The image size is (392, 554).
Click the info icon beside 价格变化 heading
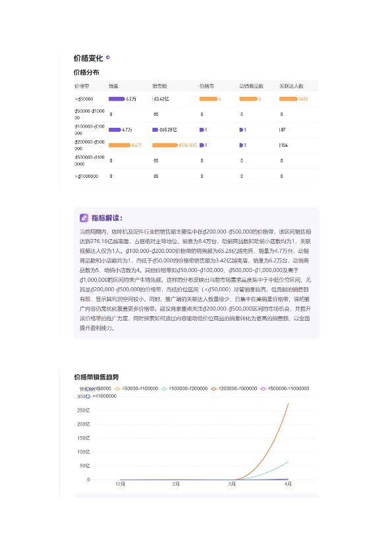(x=108, y=57)
